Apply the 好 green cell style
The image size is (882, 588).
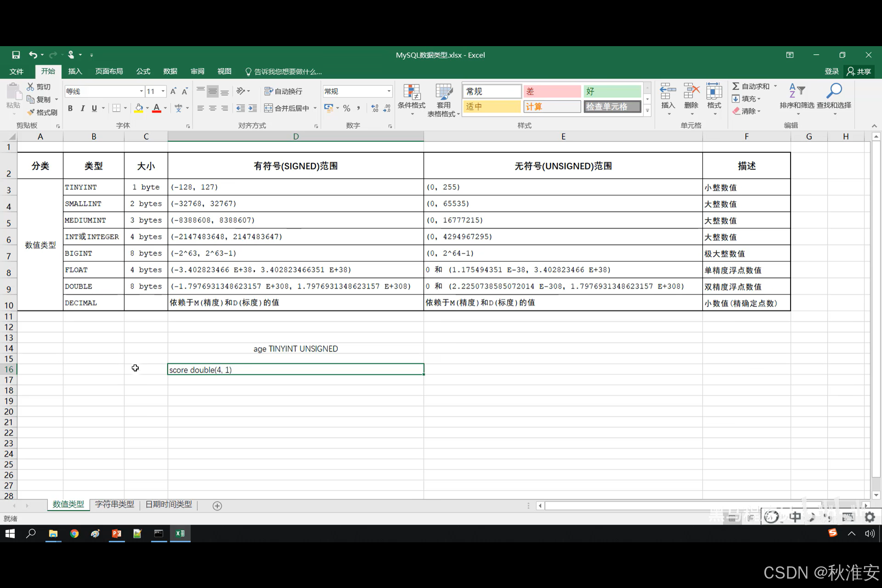(x=612, y=91)
